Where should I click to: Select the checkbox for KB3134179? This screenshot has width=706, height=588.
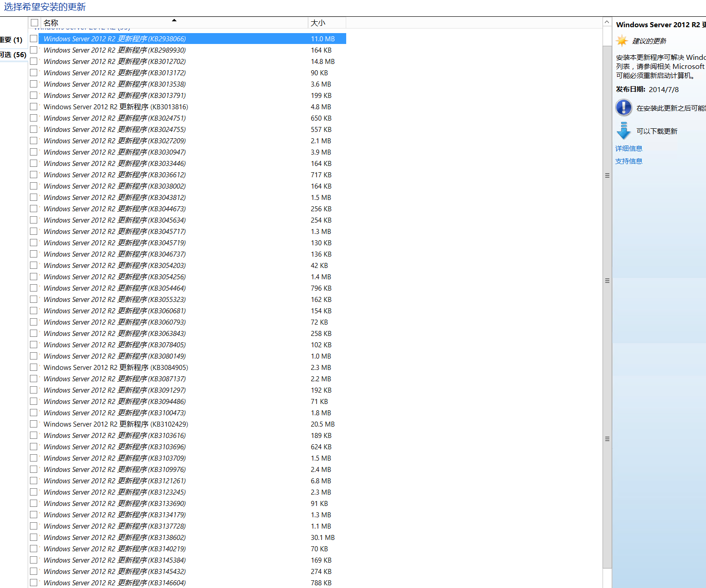point(34,515)
